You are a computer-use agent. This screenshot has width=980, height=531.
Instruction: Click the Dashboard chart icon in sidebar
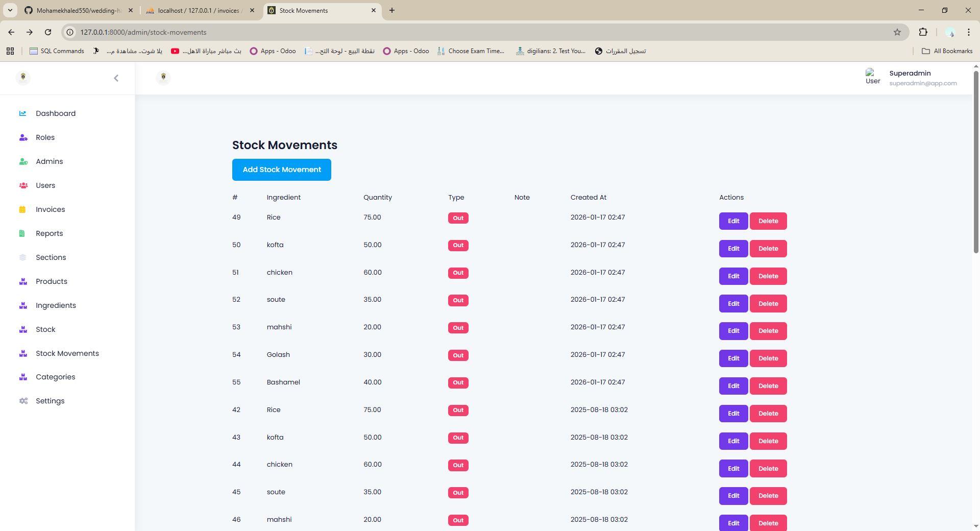pyautogui.click(x=22, y=113)
